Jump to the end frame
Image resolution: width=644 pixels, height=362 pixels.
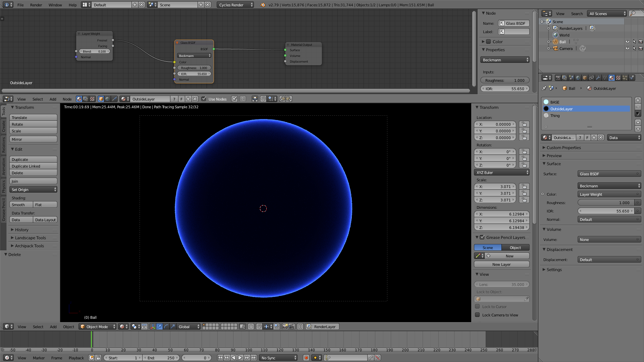[x=254, y=358]
